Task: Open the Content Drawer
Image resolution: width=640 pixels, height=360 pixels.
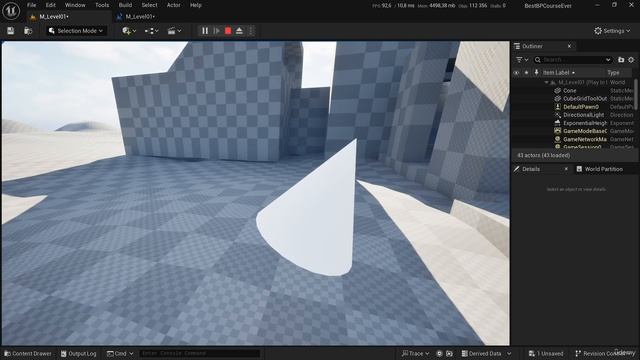Action: 28,353
